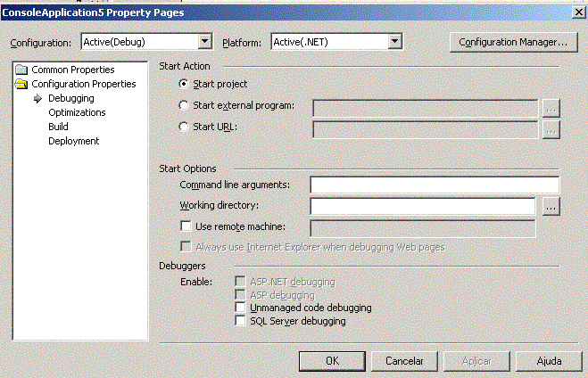Click the Start URL text field
Viewport: 588px width, 378px height.
click(x=426, y=129)
